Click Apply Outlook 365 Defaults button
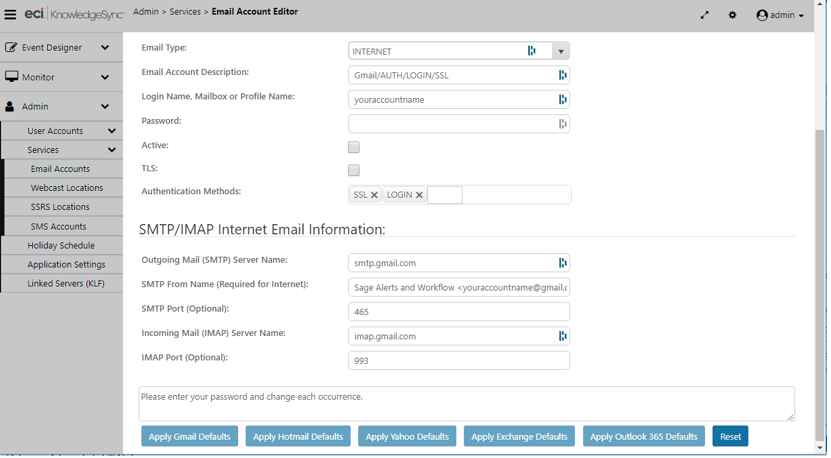 point(644,437)
